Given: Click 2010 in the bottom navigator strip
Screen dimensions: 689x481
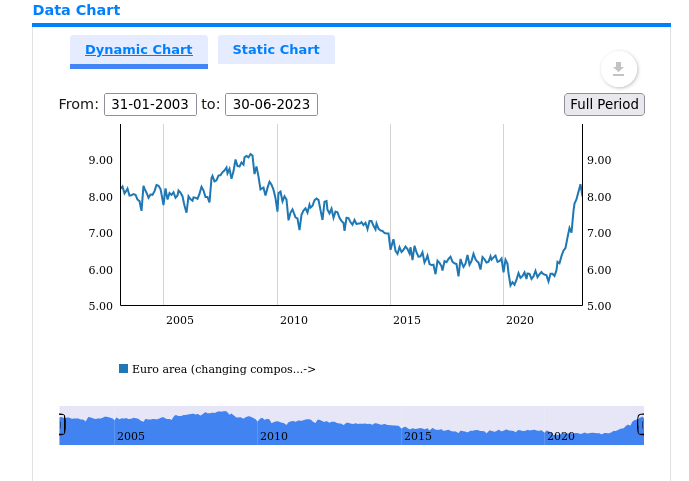Looking at the screenshot, I should click(x=274, y=436).
